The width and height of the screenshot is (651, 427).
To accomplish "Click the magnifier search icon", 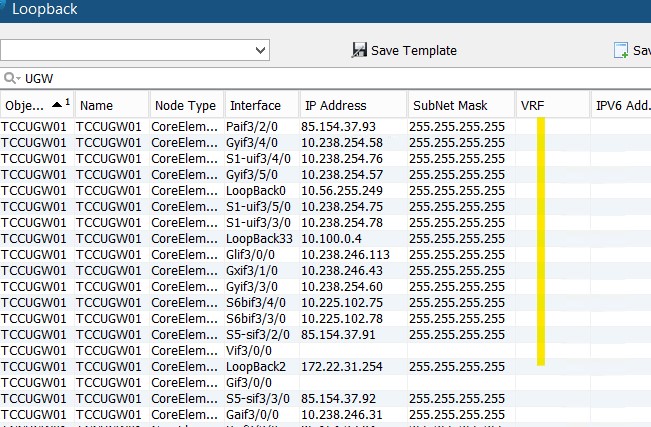I will [x=10, y=78].
